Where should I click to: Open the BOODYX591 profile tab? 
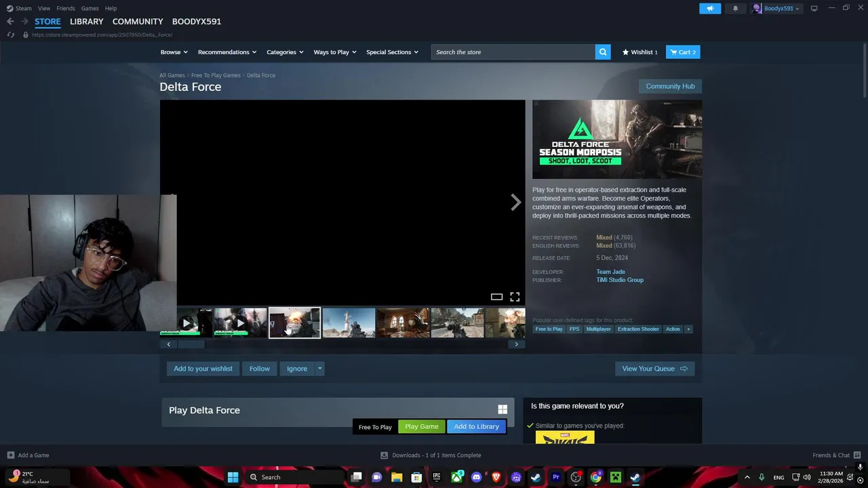click(x=197, y=22)
